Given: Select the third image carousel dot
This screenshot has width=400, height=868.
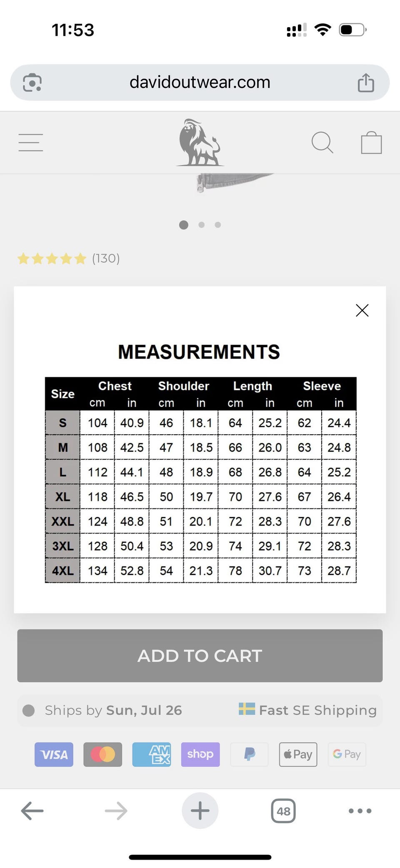Looking at the screenshot, I should [x=217, y=225].
